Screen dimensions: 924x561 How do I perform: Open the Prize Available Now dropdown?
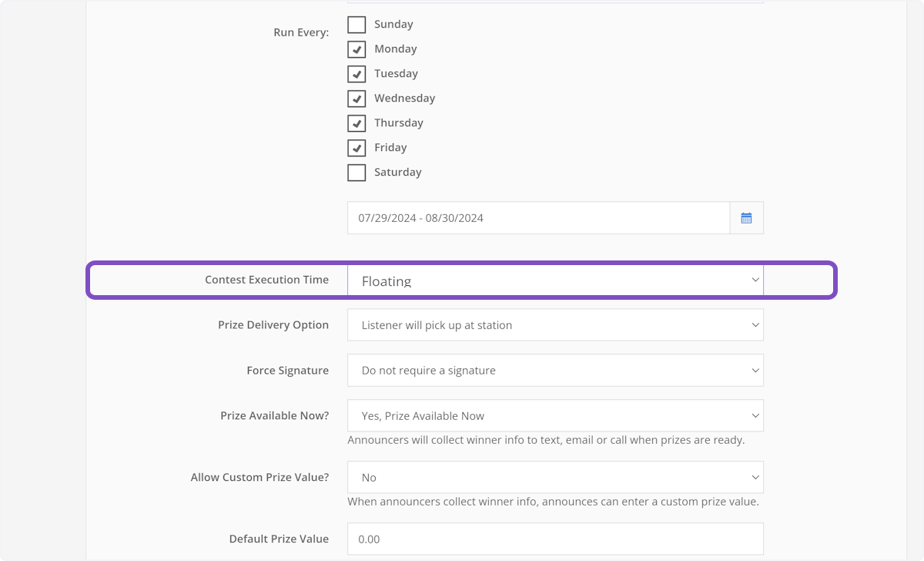(x=554, y=416)
